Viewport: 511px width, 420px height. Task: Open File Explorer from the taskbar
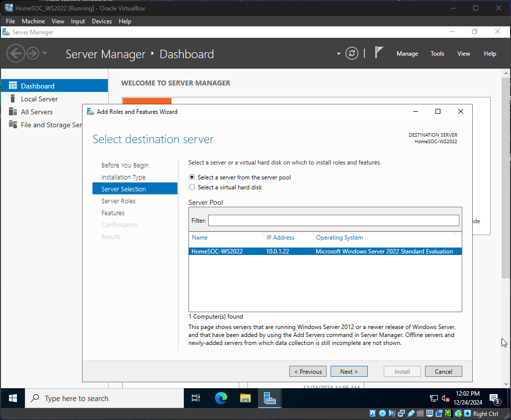click(245, 398)
